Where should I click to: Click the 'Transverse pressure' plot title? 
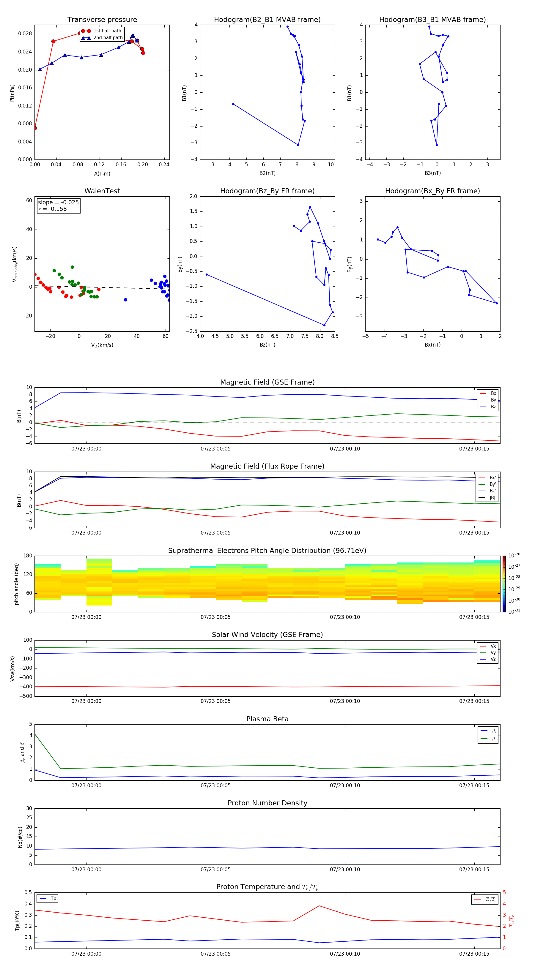[x=102, y=20]
